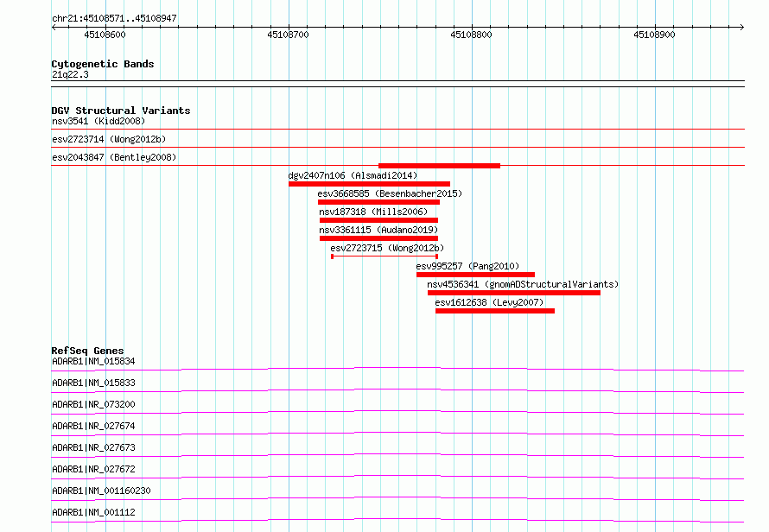
Task: Click the thin esv2723715 variant line
Action: (384, 256)
